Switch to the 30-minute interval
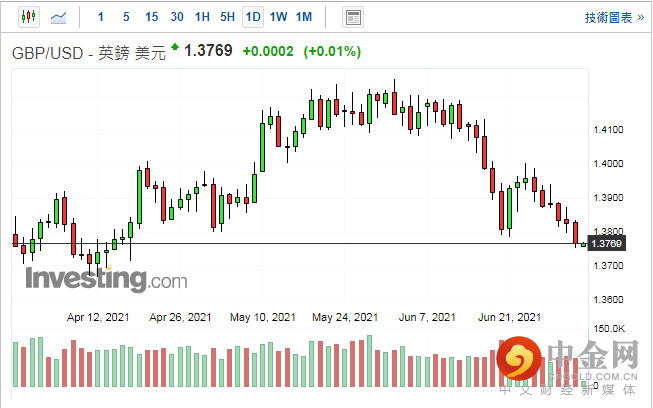Image resolution: width=653 pixels, height=408 pixels. [177, 17]
